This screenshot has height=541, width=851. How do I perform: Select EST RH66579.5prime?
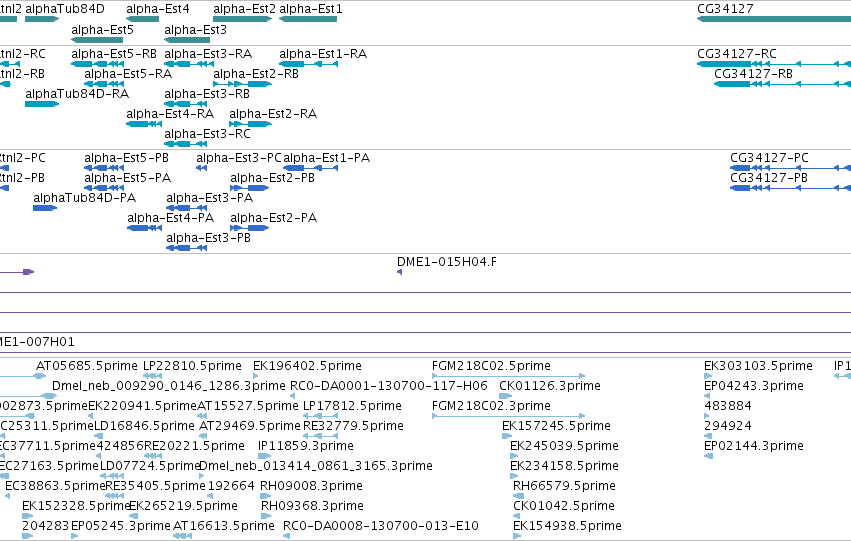518,496
